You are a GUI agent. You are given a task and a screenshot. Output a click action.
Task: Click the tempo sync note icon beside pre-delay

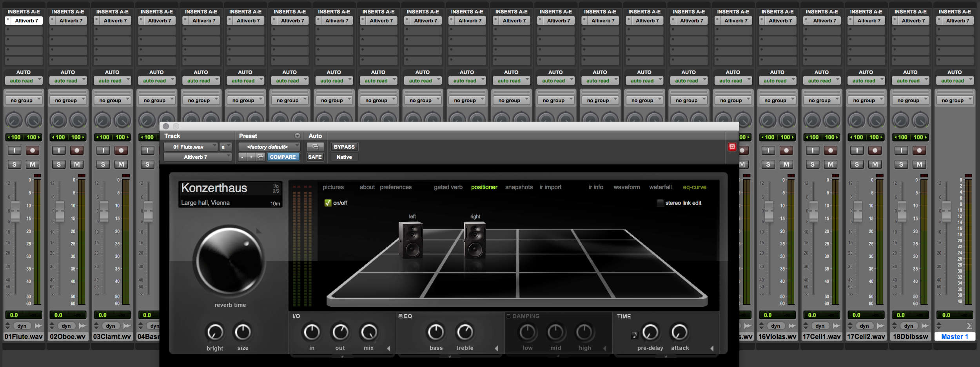(634, 335)
